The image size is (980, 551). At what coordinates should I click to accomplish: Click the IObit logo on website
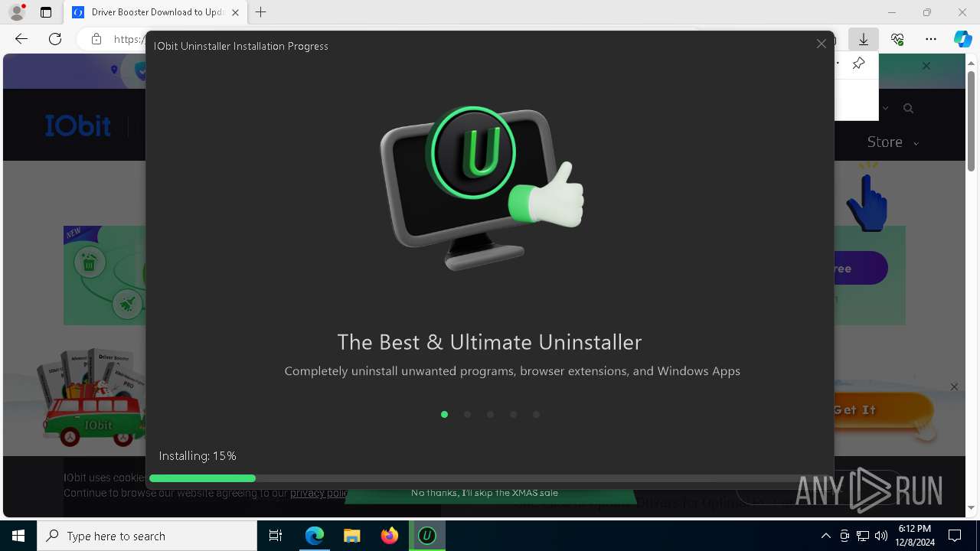click(78, 126)
